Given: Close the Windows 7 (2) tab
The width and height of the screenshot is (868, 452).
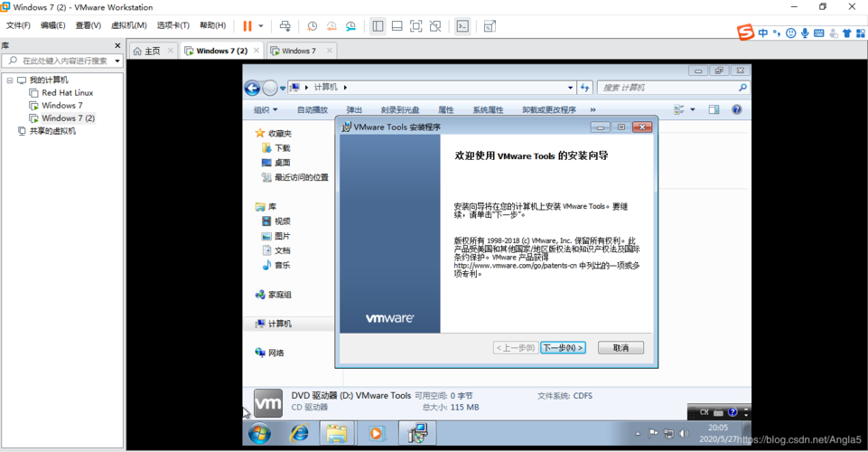Looking at the screenshot, I should click(x=257, y=51).
